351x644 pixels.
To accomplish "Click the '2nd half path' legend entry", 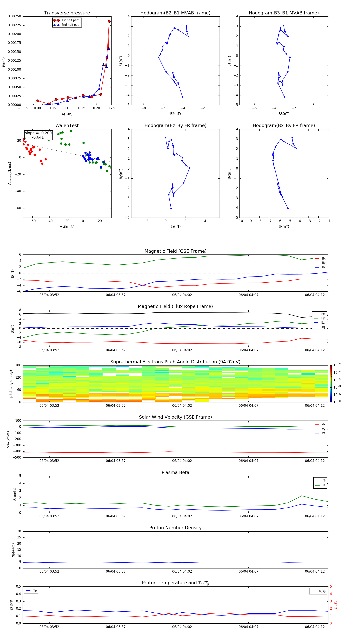I will pyautogui.click(x=67, y=25).
